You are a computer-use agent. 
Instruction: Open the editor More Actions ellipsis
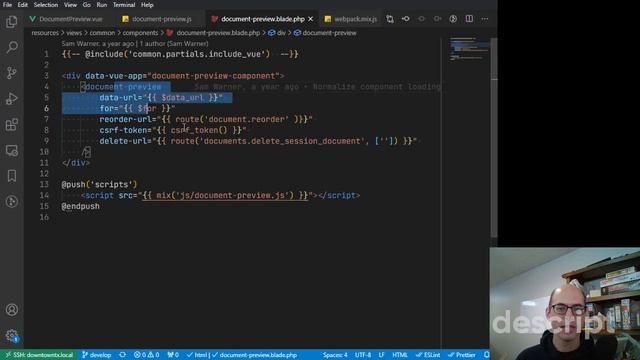(484, 19)
